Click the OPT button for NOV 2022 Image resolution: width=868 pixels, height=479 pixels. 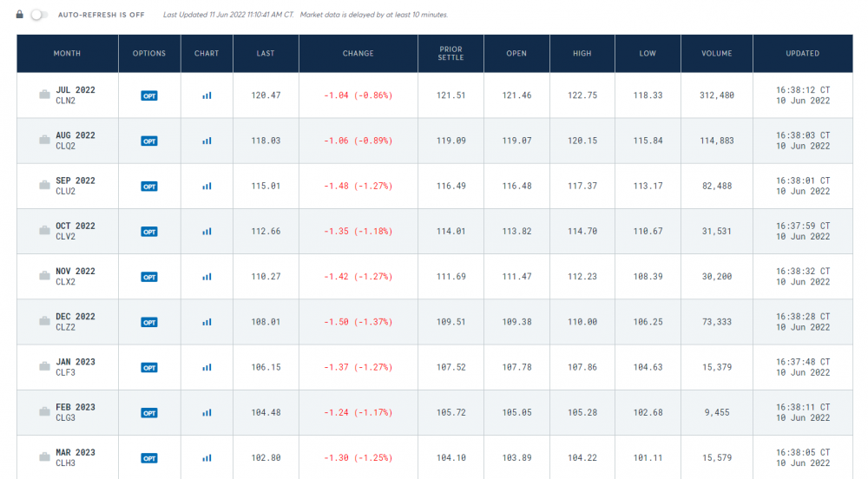coord(149,277)
